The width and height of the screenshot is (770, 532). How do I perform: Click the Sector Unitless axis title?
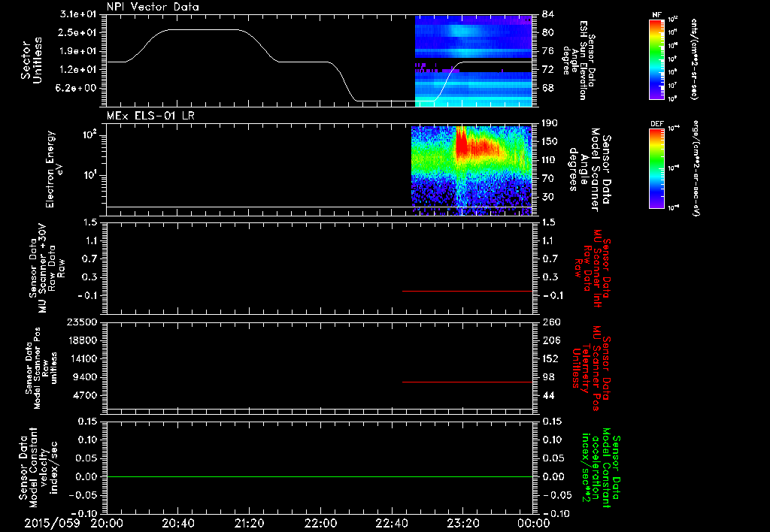[32, 60]
